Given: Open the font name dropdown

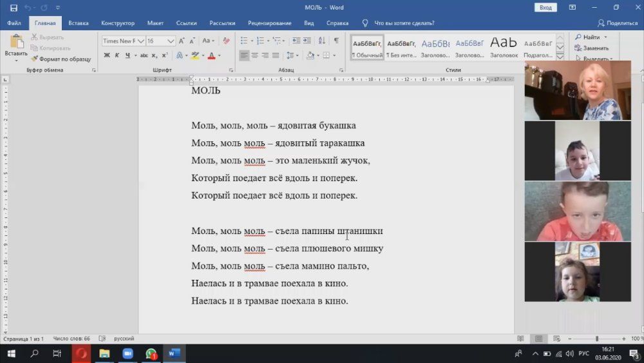Looking at the screenshot, I should point(140,41).
